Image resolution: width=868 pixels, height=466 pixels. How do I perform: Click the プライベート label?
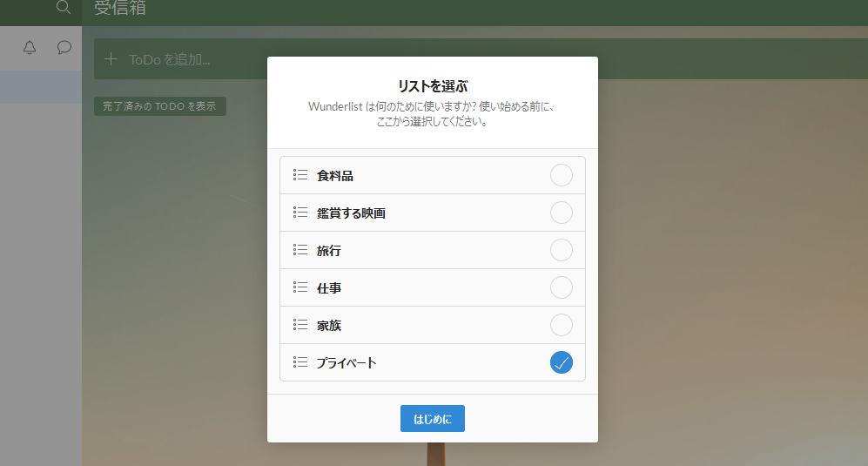tap(347, 363)
